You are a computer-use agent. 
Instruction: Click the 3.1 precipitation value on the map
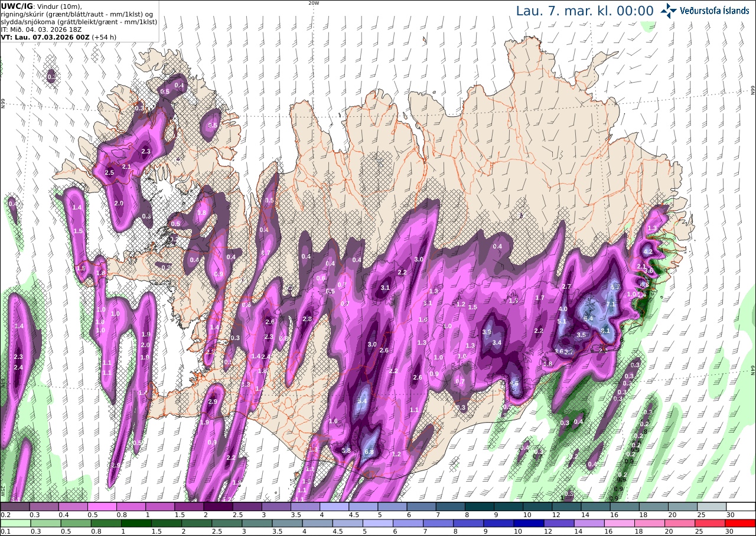(x=385, y=288)
